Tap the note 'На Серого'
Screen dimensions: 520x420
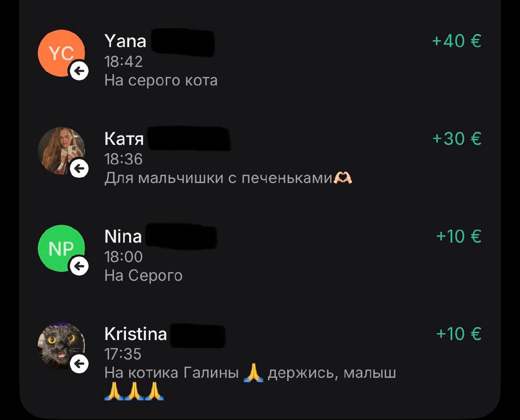(143, 276)
